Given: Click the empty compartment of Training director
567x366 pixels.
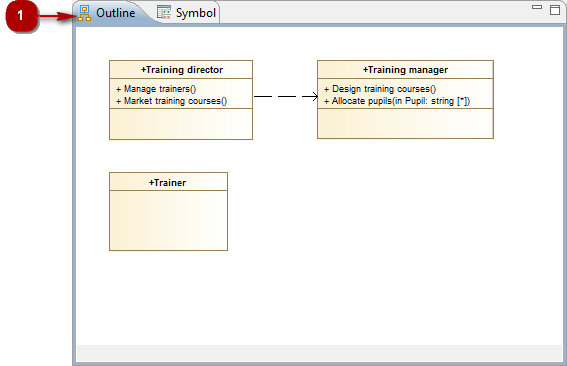Looking at the screenshot, I should (181, 124).
